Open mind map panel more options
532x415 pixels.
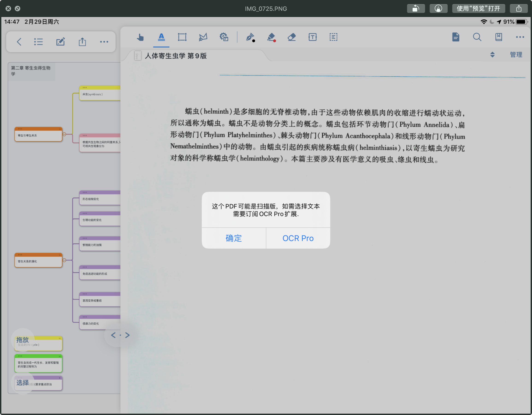pos(104,42)
